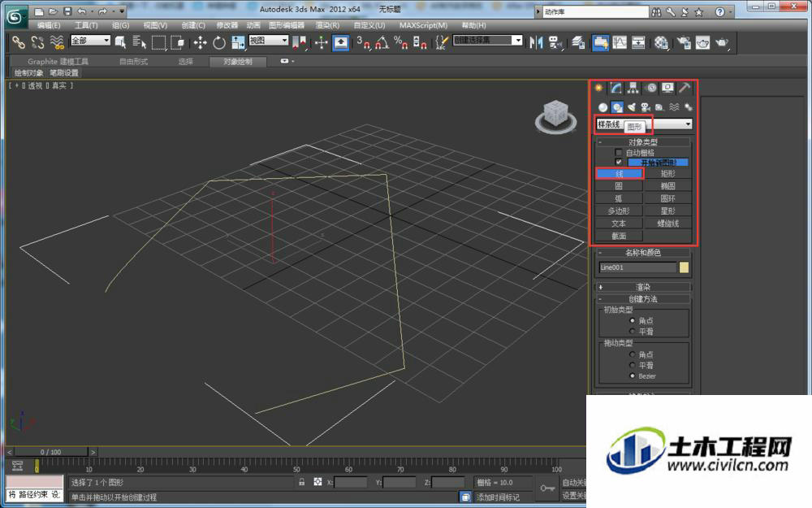
Task: Toggle the Spinner Snap icon
Action: (420, 42)
